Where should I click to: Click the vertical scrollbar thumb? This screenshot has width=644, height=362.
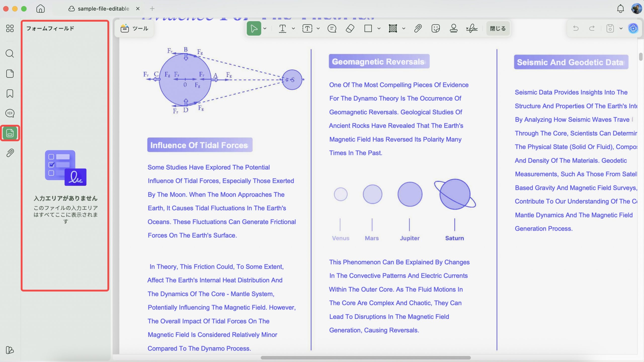(x=641, y=57)
